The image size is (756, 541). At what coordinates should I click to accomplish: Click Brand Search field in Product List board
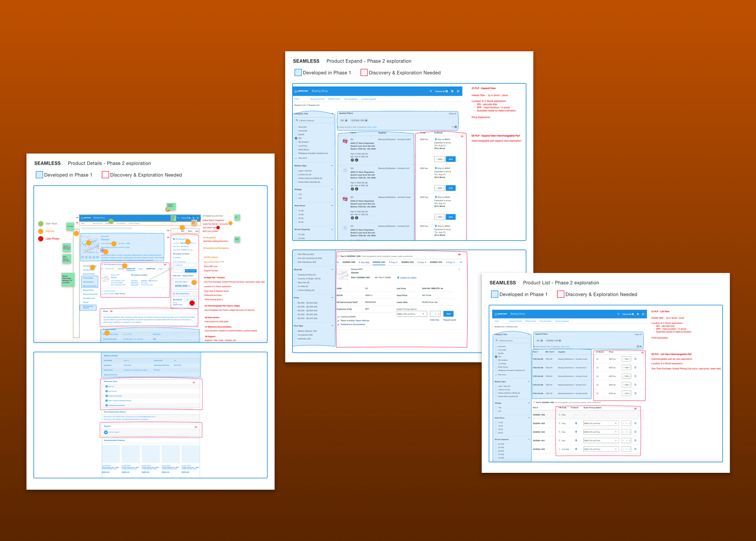tap(513, 340)
